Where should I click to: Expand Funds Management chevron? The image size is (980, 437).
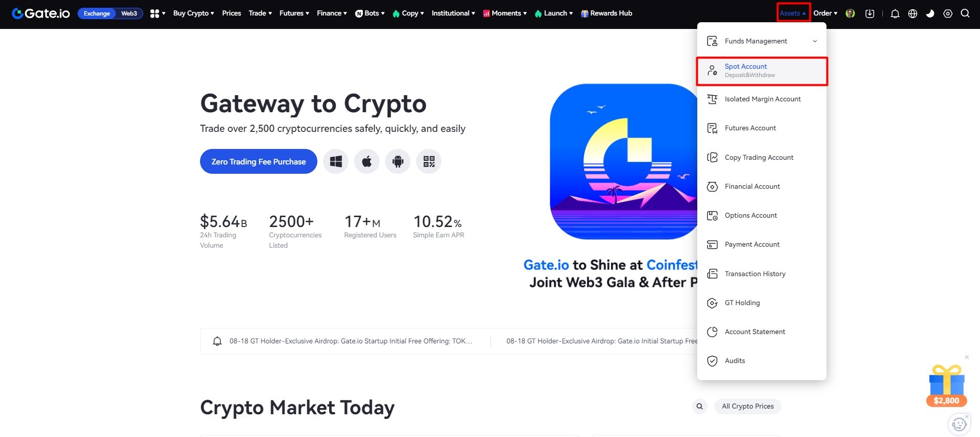(x=815, y=41)
